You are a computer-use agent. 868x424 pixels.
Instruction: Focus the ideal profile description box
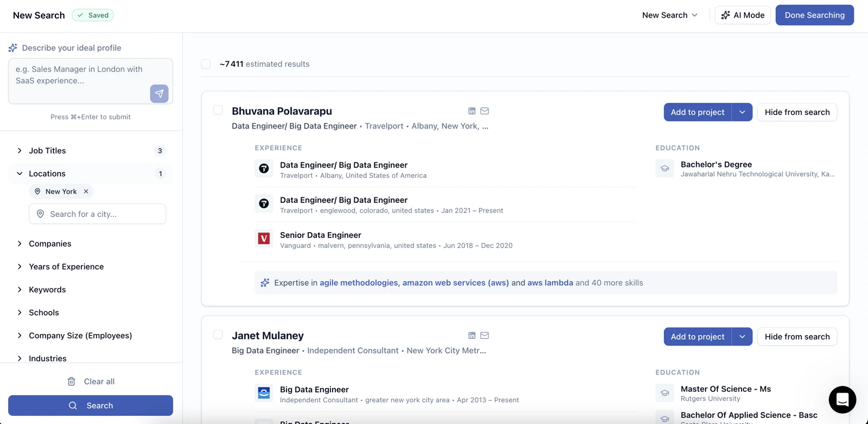(91, 81)
